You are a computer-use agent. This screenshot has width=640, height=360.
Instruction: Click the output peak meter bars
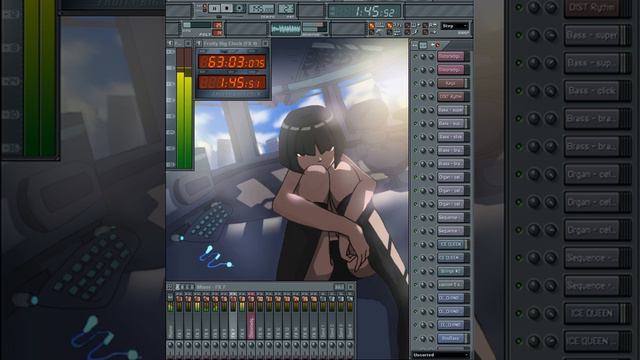[x=184, y=108]
